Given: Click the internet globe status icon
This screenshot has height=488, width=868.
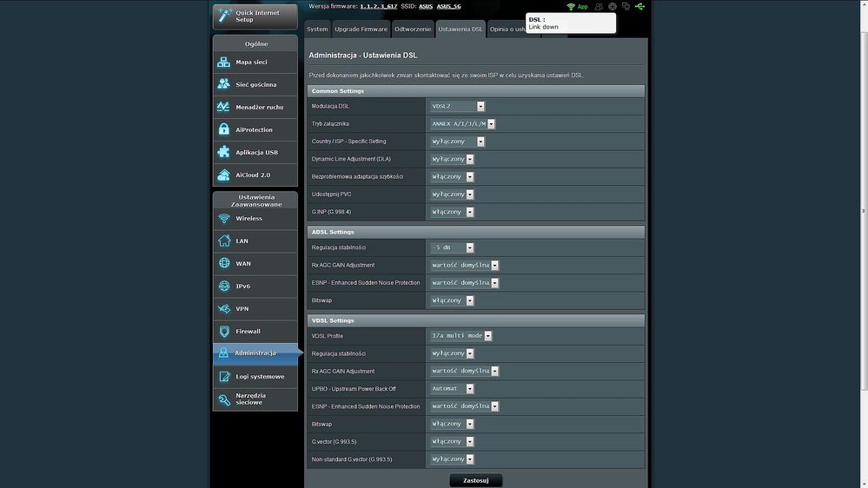Looking at the screenshot, I should (x=613, y=7).
